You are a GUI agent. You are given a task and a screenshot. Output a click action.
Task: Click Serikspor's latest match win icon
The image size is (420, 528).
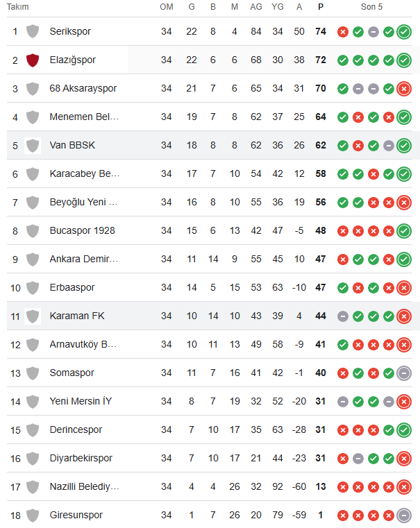tap(404, 32)
